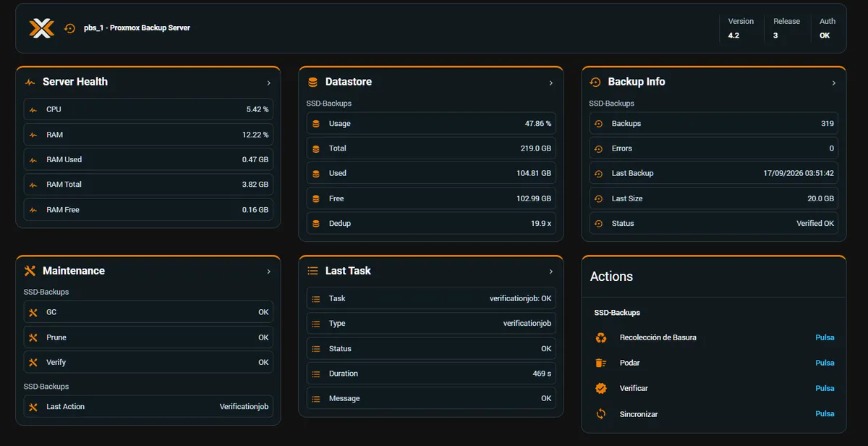Click the Status Verified OK value

(815, 224)
